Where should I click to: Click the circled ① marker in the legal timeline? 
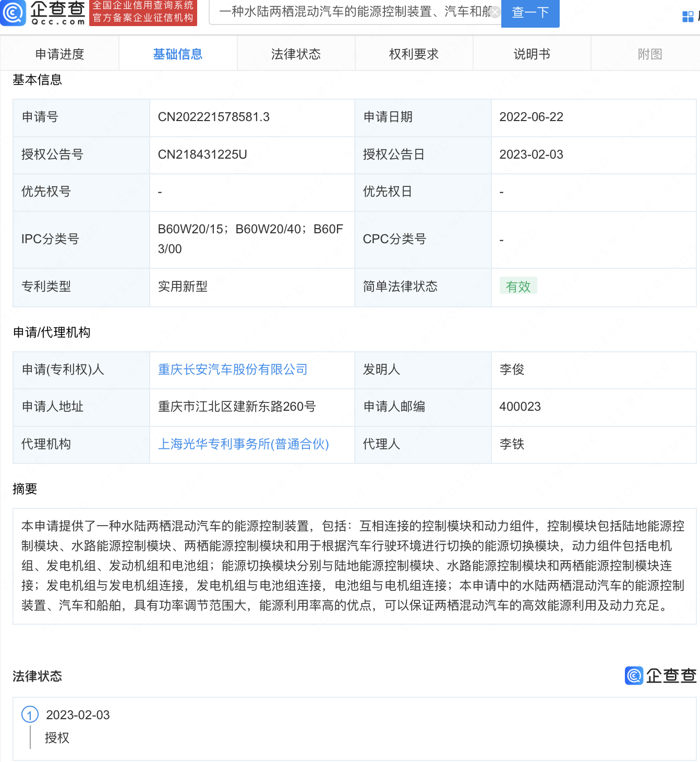pyautogui.click(x=30, y=715)
